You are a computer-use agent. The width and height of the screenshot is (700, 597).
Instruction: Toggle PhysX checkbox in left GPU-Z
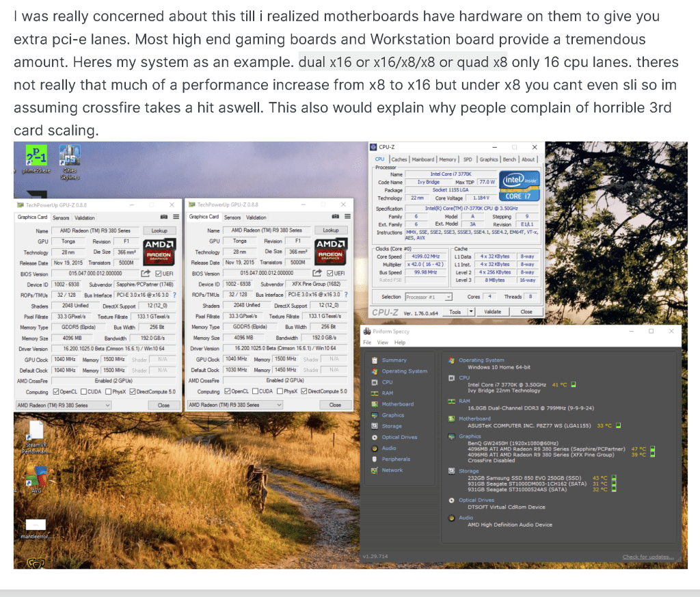(x=108, y=392)
